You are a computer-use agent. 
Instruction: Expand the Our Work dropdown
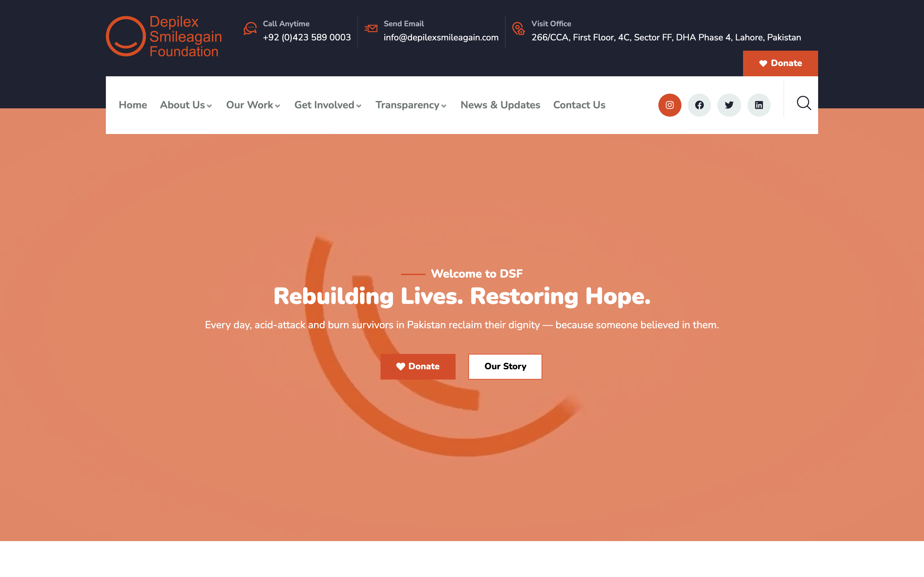tap(253, 105)
